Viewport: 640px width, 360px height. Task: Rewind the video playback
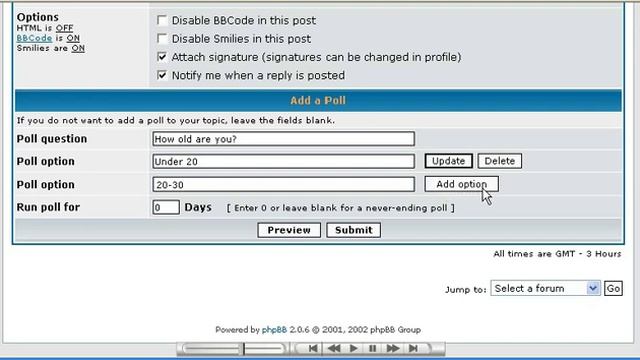coord(334,349)
